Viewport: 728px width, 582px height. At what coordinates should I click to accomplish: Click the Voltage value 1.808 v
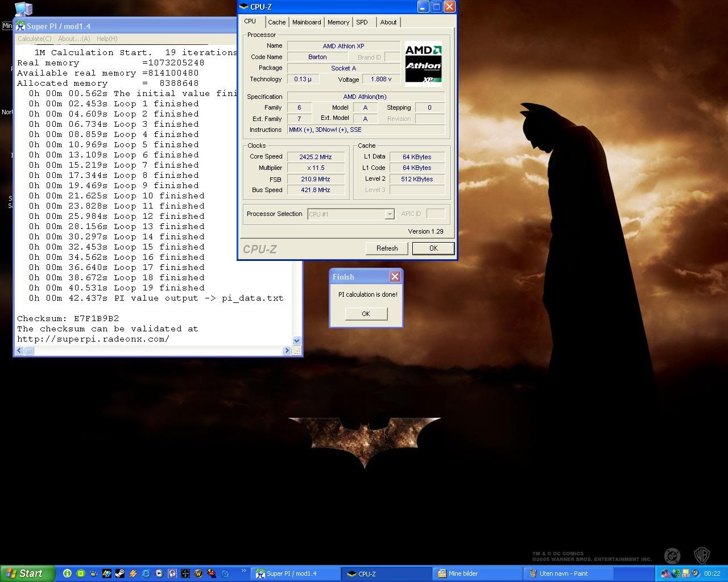click(x=381, y=79)
